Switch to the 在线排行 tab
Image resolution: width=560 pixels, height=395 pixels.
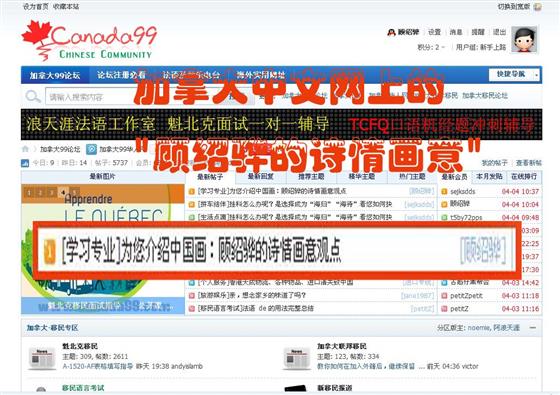click(x=524, y=176)
